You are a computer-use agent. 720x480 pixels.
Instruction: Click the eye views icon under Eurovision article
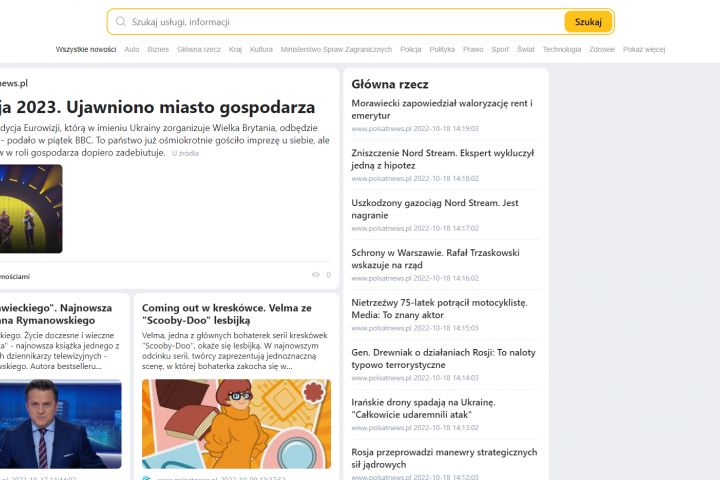tap(315, 275)
